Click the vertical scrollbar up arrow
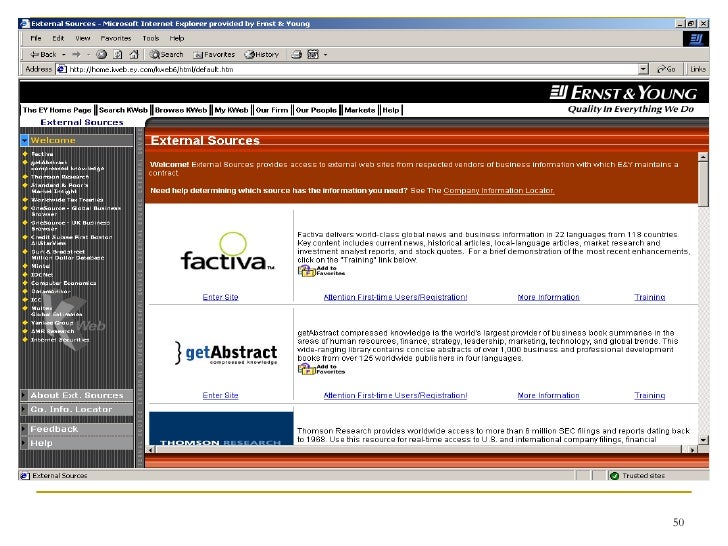 tap(703, 157)
